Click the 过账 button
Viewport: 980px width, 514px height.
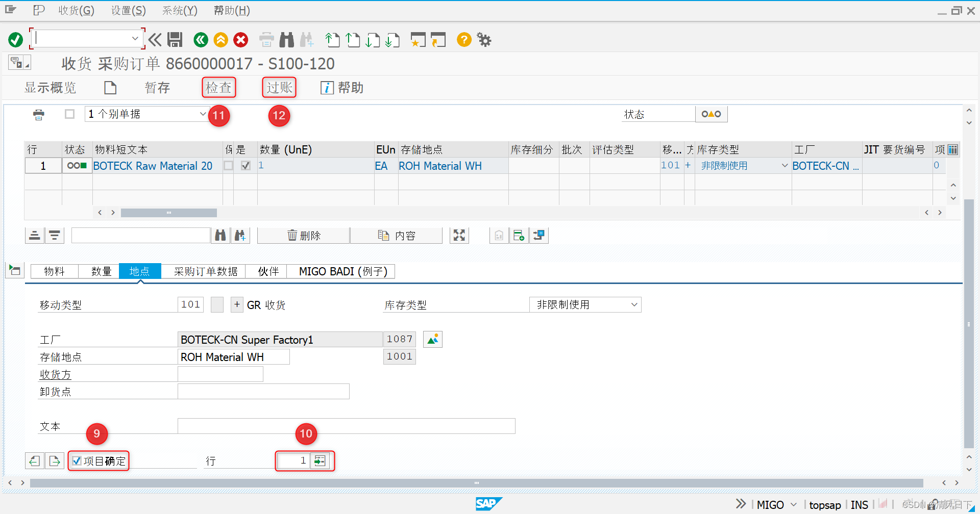[279, 88]
